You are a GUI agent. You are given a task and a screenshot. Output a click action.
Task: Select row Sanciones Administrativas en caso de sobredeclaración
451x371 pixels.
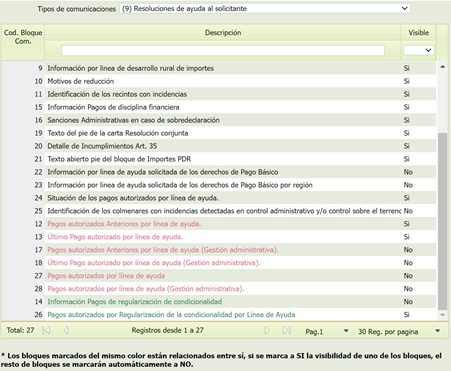pos(219,120)
